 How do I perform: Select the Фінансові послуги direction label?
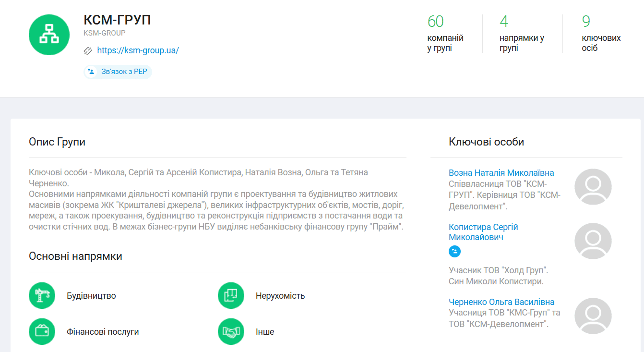(x=103, y=332)
